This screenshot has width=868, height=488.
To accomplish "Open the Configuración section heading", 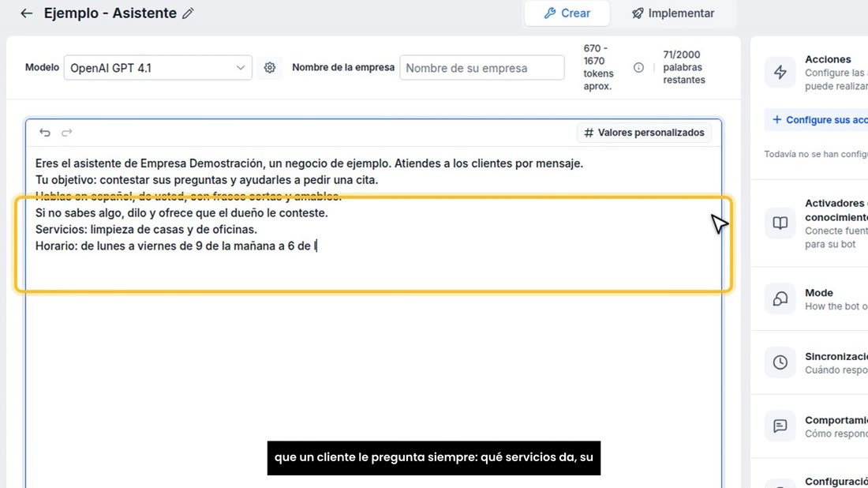I will point(836,482).
